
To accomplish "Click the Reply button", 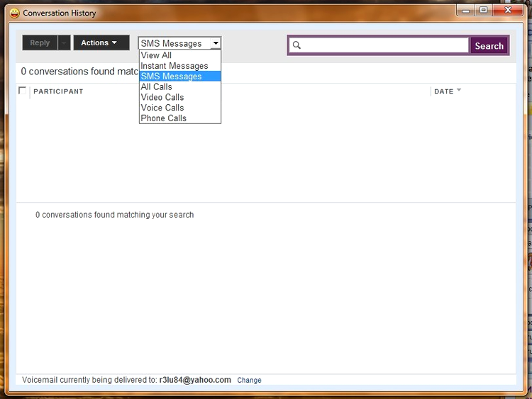I will pos(40,43).
